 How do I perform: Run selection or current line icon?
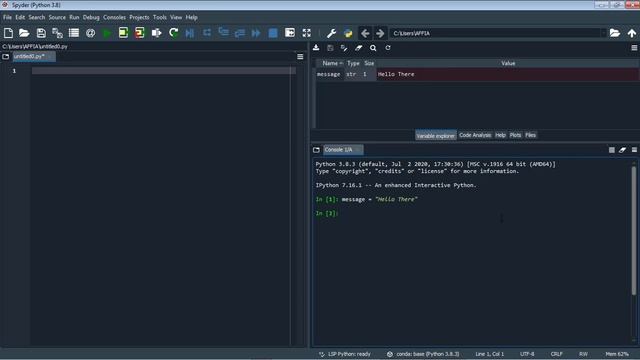tap(156, 33)
